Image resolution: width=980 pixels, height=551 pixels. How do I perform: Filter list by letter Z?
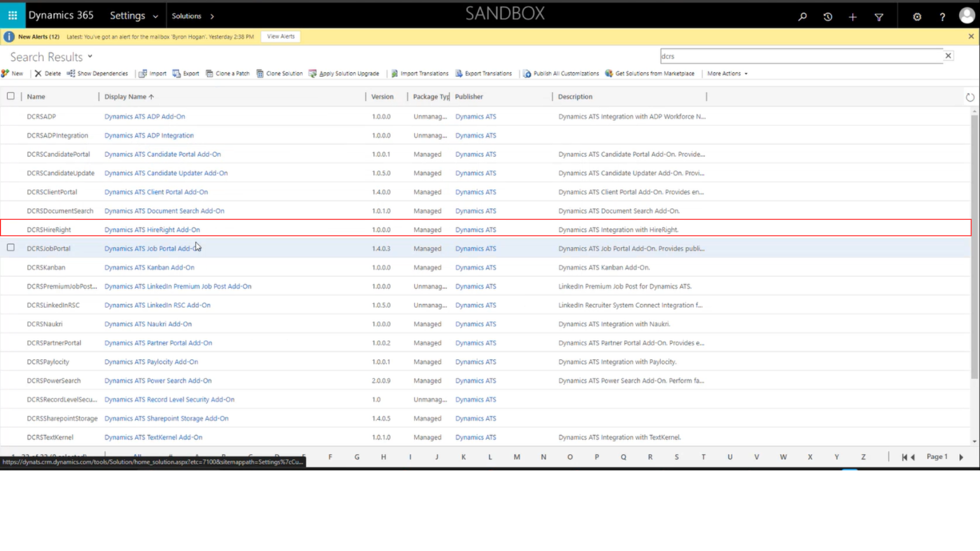pyautogui.click(x=863, y=457)
